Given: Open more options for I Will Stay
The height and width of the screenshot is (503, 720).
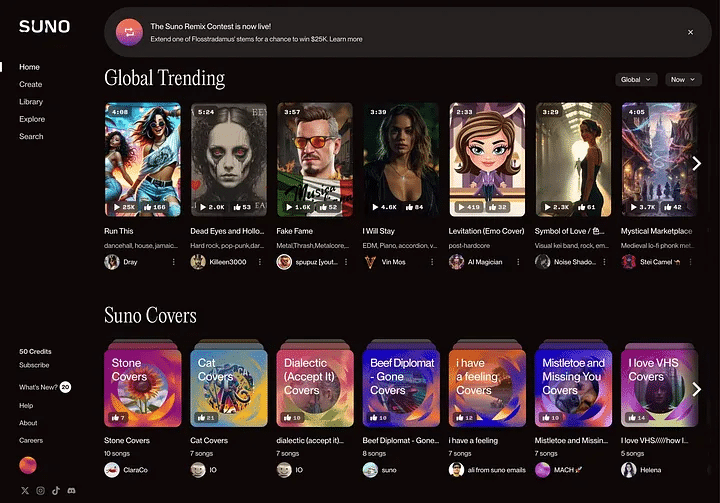Looking at the screenshot, I should tap(432, 262).
